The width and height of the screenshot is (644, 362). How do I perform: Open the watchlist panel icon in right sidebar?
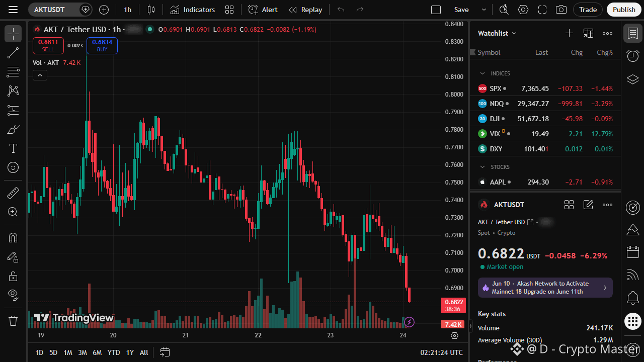click(633, 33)
